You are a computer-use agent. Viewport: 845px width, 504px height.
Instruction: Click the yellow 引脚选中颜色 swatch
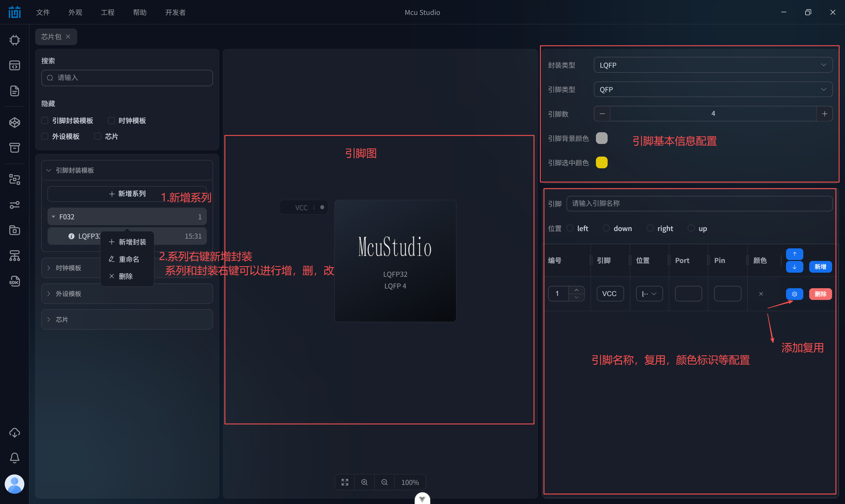pyautogui.click(x=601, y=163)
